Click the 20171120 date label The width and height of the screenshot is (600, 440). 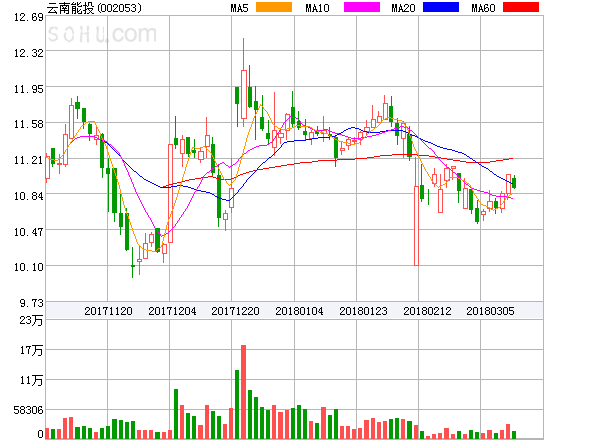[x=108, y=311]
